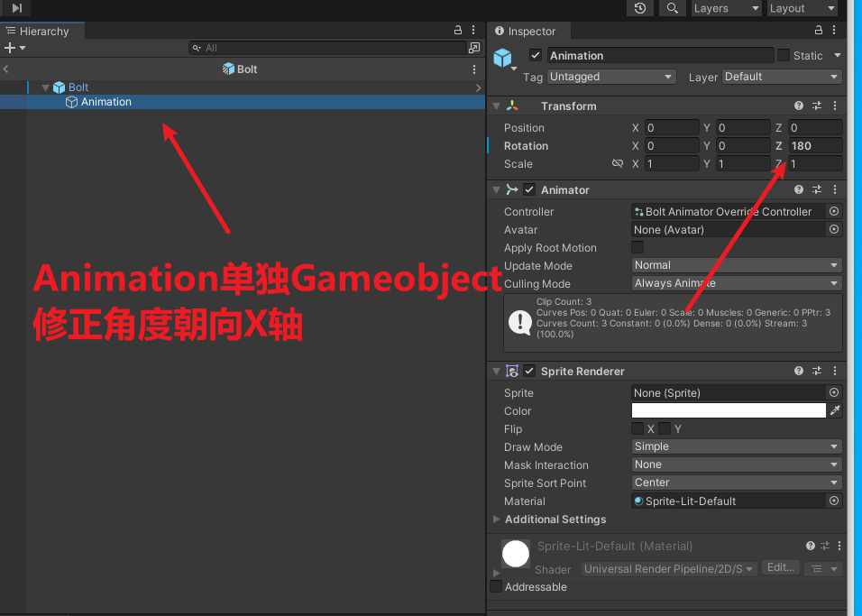This screenshot has height=616, width=862.
Task: Open the Hierarchy search window icon
Action: click(x=474, y=48)
